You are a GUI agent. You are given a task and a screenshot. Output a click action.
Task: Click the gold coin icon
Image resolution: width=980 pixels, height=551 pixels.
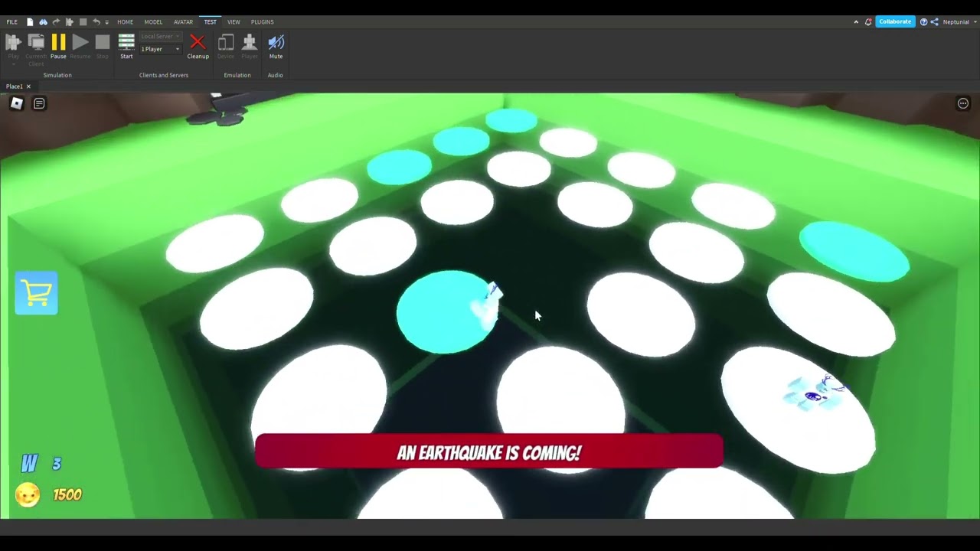coord(28,495)
